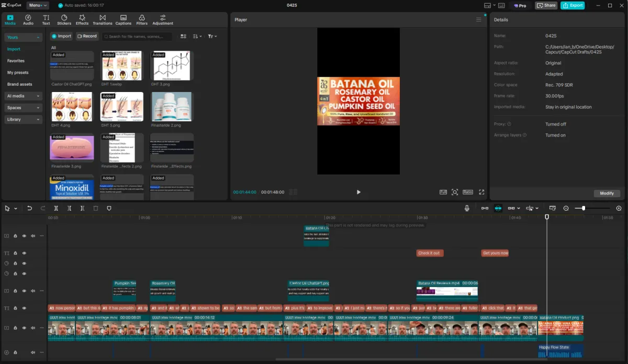This screenshot has height=364, width=628.
Task: Click the Export button
Action: pyautogui.click(x=573, y=5)
